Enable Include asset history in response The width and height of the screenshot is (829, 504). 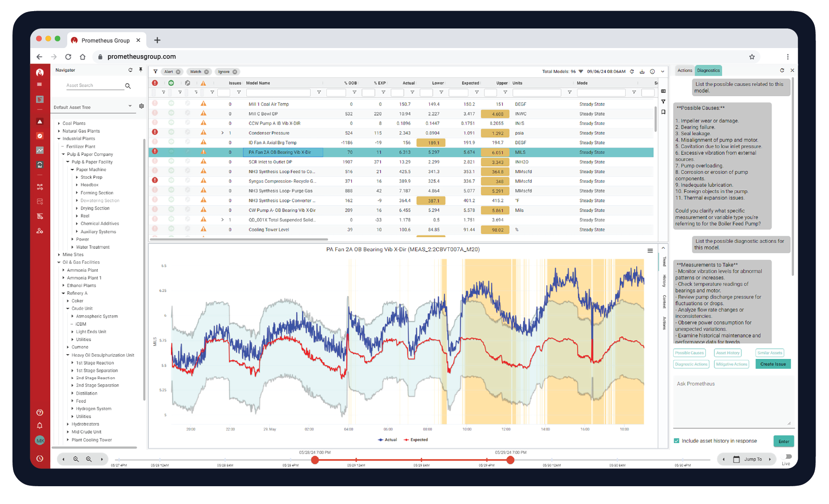pyautogui.click(x=677, y=440)
